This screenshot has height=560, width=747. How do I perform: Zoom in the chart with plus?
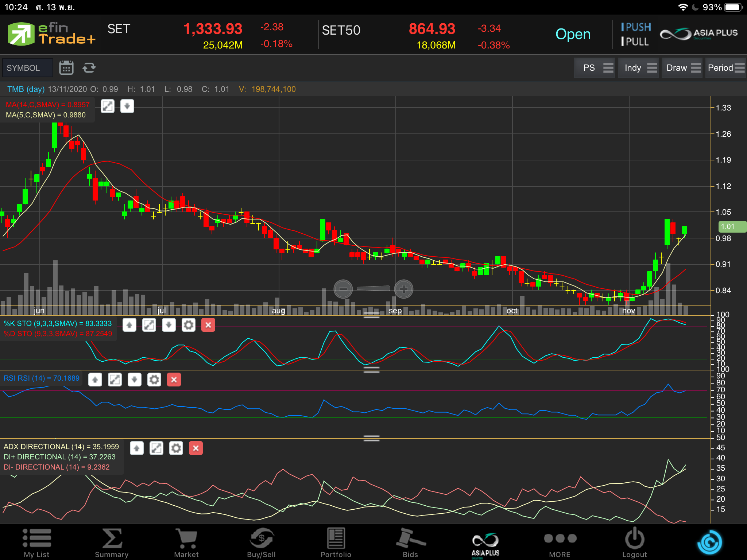pyautogui.click(x=403, y=289)
